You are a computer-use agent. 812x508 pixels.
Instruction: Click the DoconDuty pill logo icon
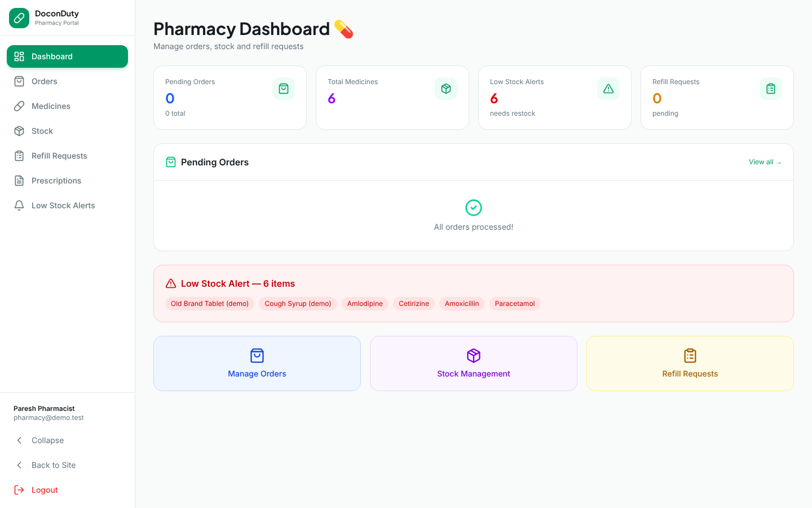(19, 18)
